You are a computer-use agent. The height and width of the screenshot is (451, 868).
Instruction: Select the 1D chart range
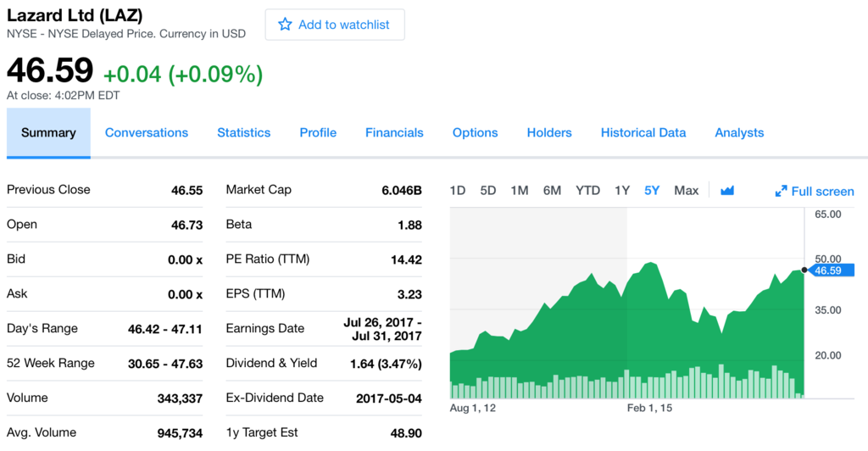(x=458, y=191)
